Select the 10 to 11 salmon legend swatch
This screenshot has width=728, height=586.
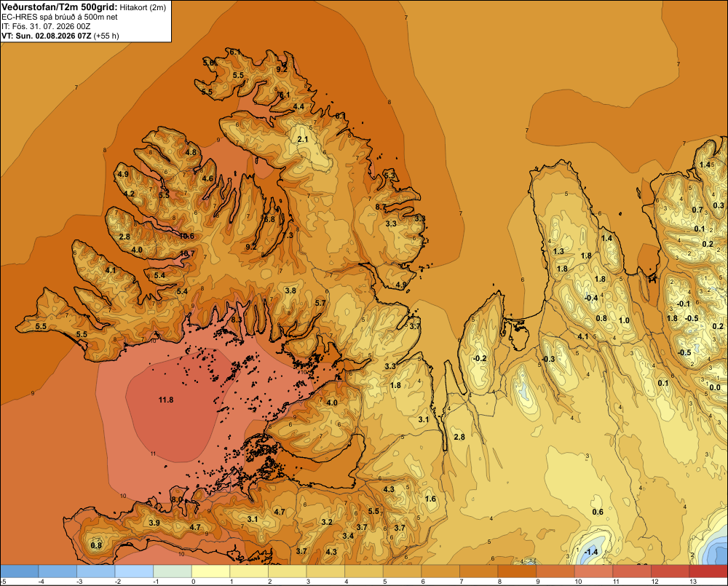pos(593,571)
